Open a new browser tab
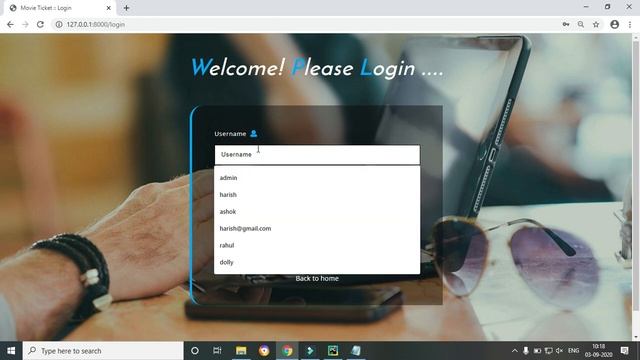This screenshot has height=360, width=640. pos(127,8)
